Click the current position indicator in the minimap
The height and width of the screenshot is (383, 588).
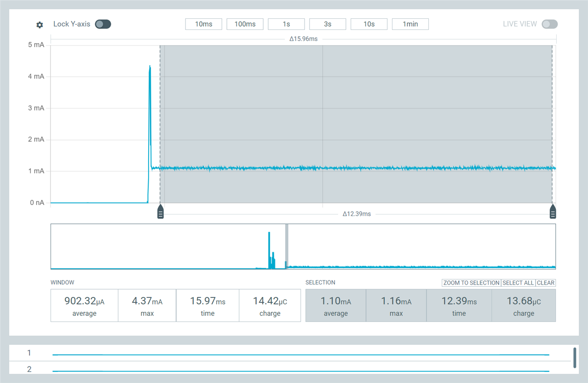point(287,246)
